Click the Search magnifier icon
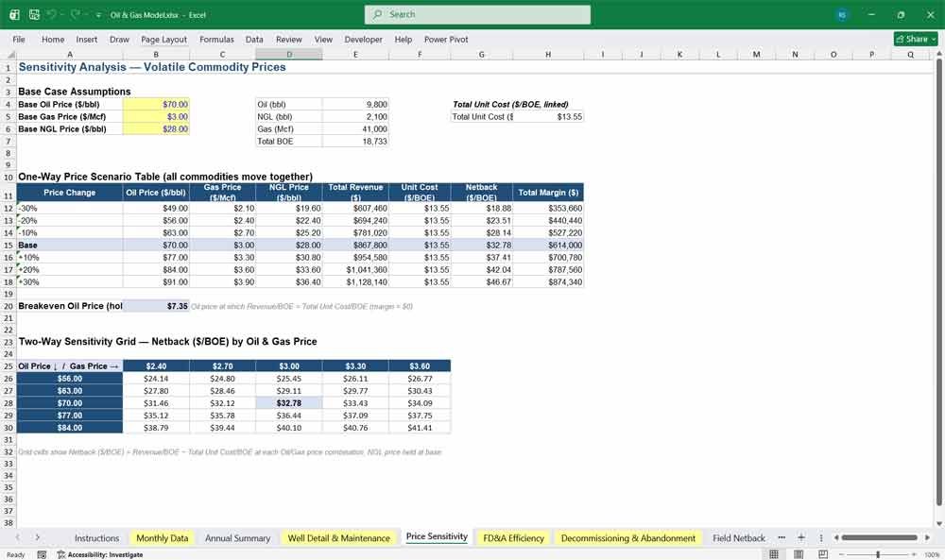This screenshot has width=945, height=560. tap(377, 14)
